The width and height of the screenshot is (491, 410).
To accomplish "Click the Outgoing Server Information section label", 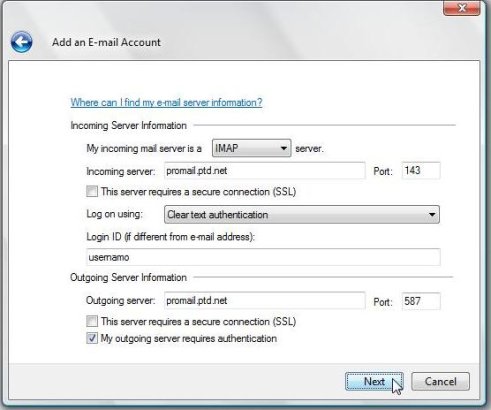I will click(128, 277).
